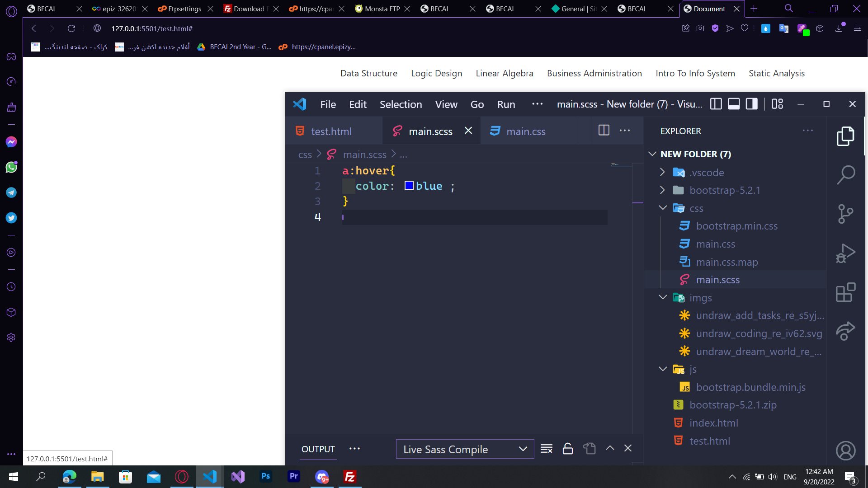Open the Live Sass Compile output dropdown
868x488 pixels.
465,449
